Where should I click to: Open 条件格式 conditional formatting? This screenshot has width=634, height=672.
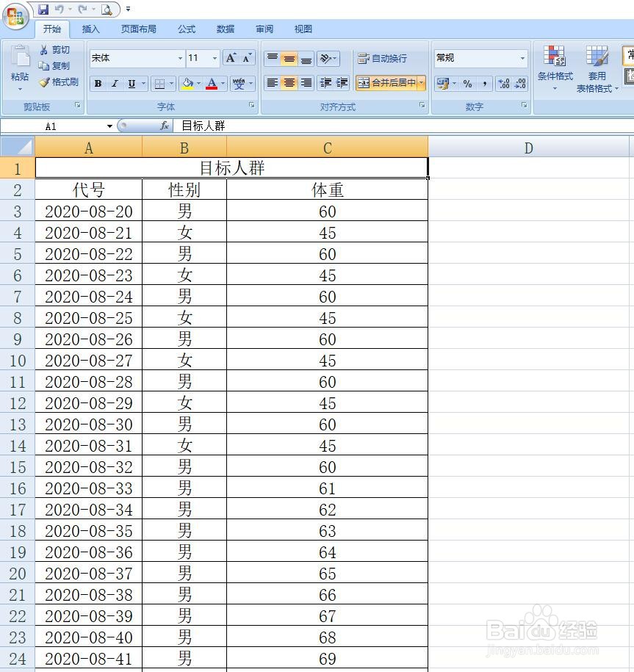(x=554, y=66)
